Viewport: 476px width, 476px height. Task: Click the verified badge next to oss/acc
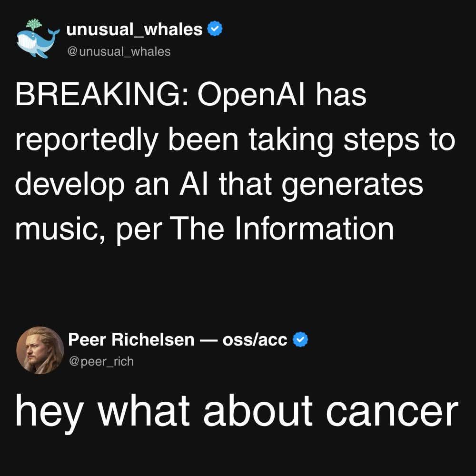(300, 339)
